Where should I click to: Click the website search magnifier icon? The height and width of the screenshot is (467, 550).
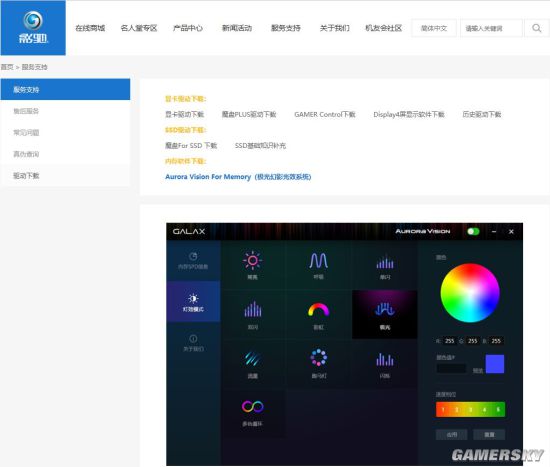pos(536,28)
